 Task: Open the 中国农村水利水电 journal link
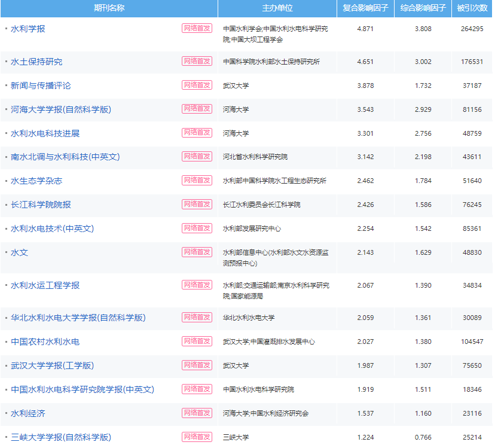(45, 342)
